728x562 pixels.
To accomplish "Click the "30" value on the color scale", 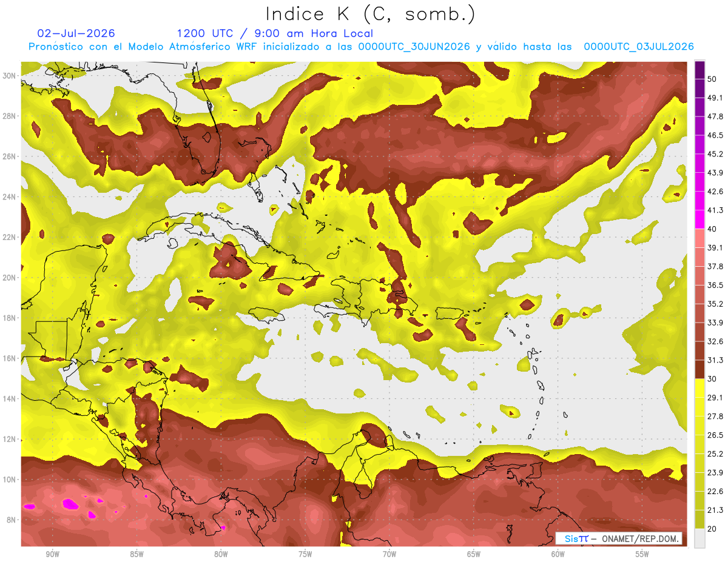I will click(x=712, y=379).
